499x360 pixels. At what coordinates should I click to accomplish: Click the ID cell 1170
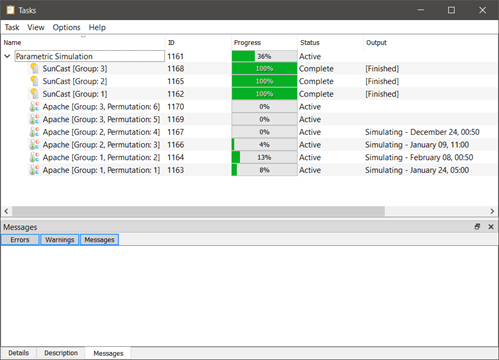(x=175, y=107)
